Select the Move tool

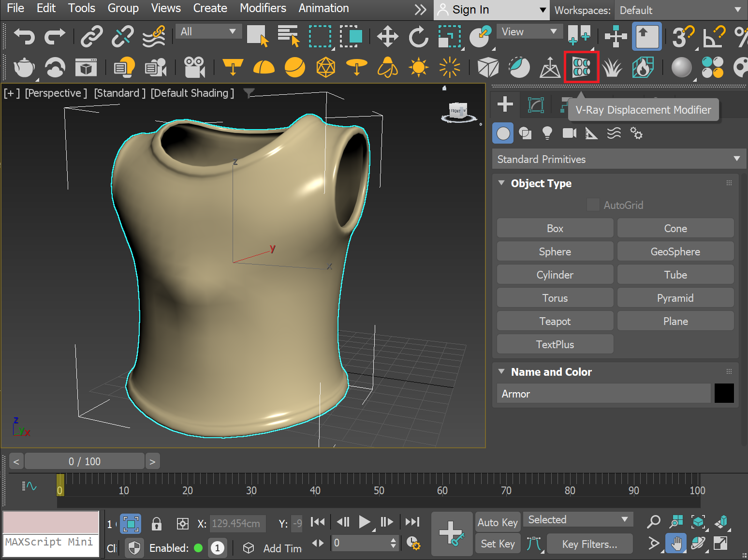(x=387, y=36)
